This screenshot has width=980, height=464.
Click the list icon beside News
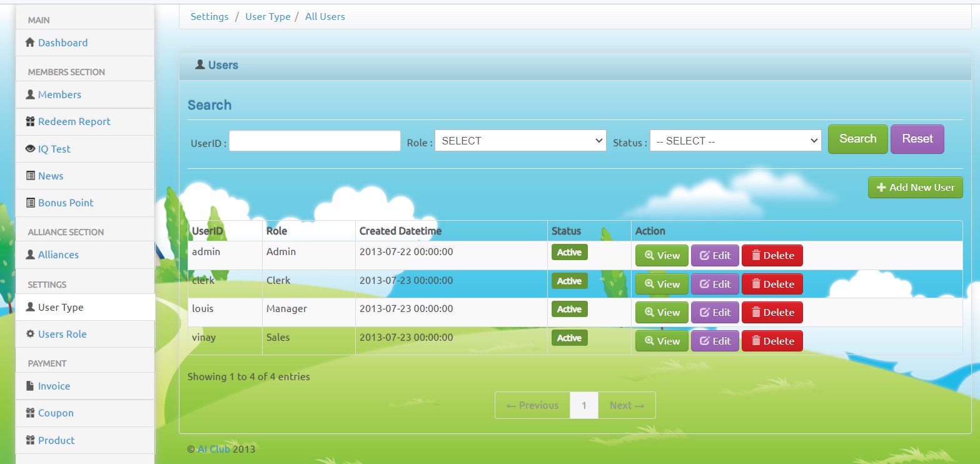coord(30,176)
